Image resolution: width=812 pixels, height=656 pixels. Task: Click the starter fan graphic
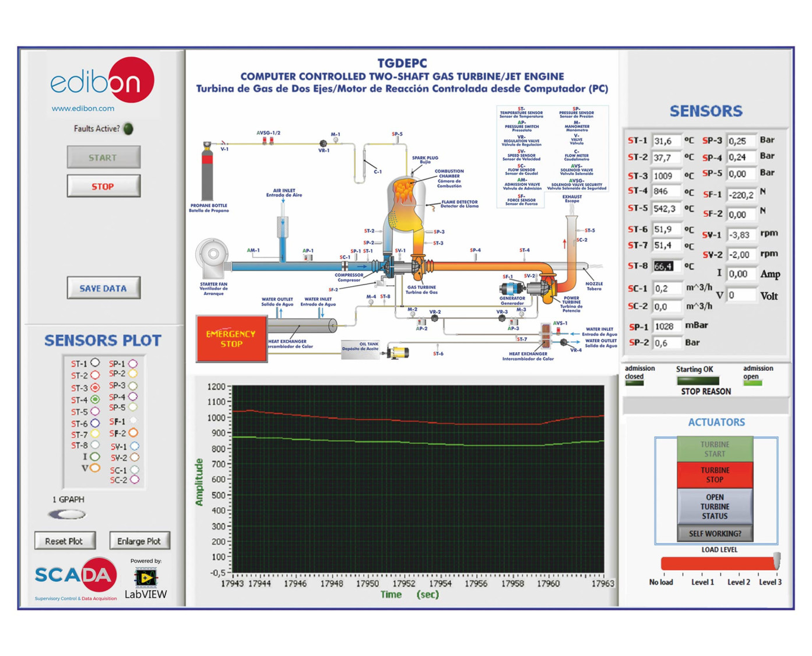213,258
